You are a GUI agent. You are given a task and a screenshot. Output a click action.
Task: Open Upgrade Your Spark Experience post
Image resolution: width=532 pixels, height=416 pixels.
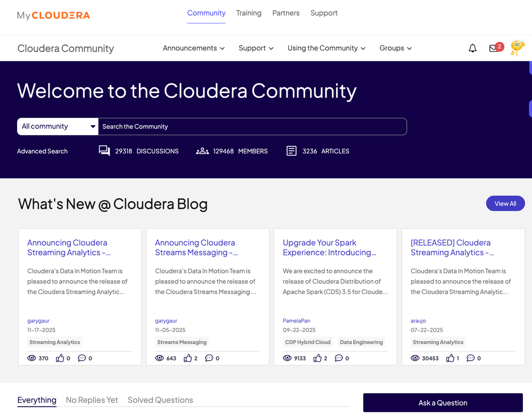[x=330, y=248]
